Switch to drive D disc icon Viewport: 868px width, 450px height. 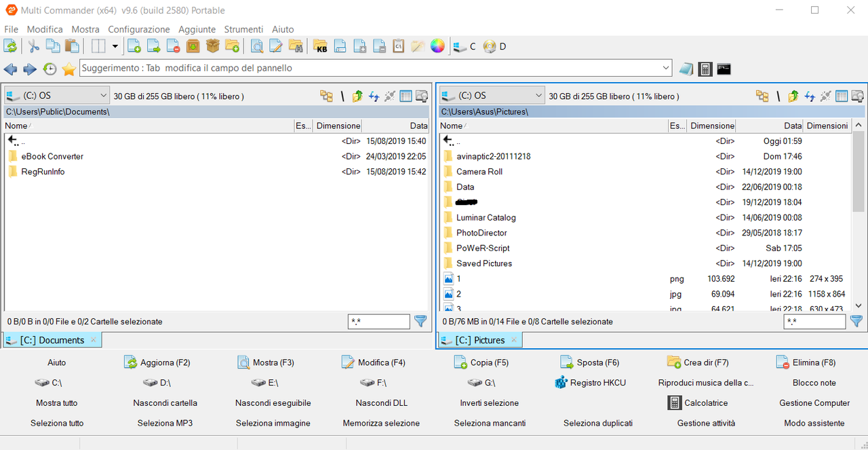(x=495, y=46)
